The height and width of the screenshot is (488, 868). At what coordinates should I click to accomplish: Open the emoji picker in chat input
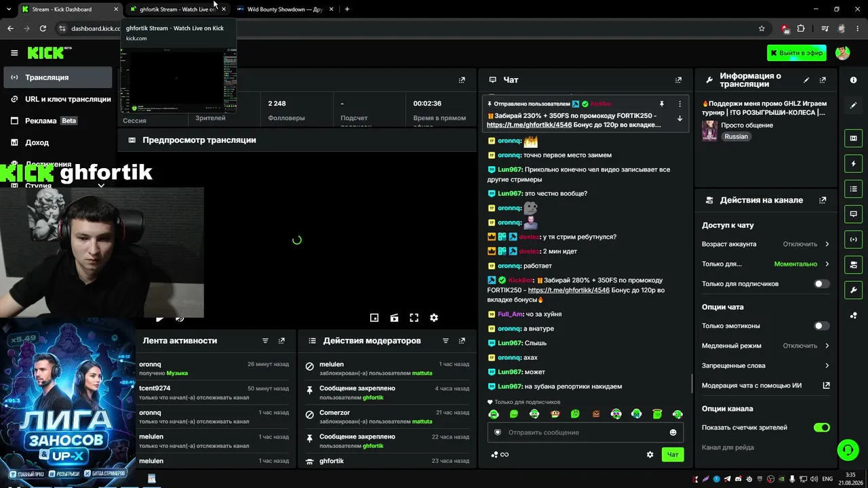pyautogui.click(x=673, y=432)
